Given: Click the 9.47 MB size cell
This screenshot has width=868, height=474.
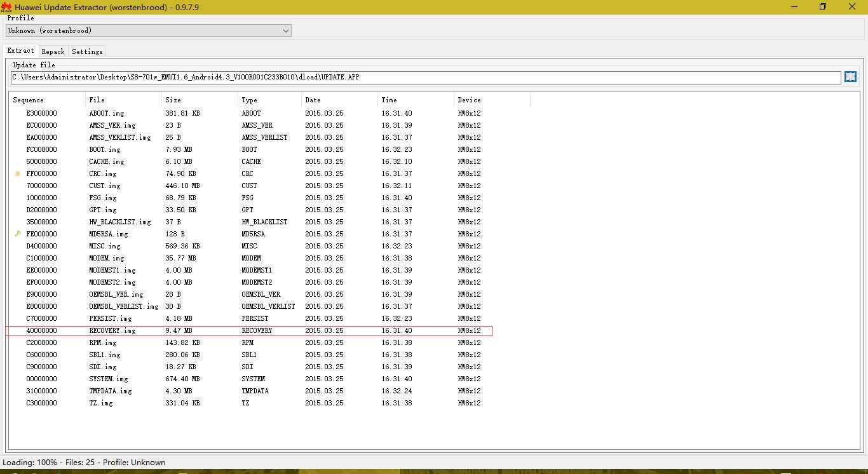Looking at the screenshot, I should (179, 330).
